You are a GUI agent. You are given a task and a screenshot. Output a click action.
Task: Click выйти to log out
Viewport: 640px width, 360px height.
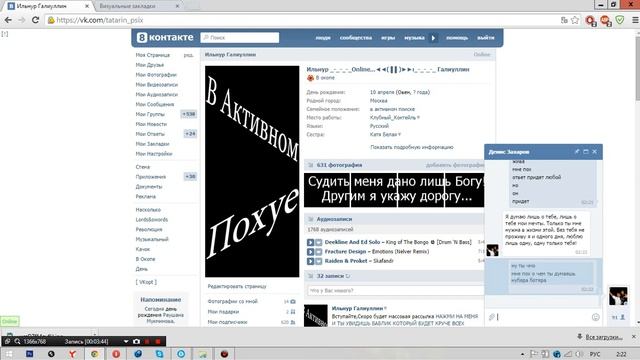[486, 38]
